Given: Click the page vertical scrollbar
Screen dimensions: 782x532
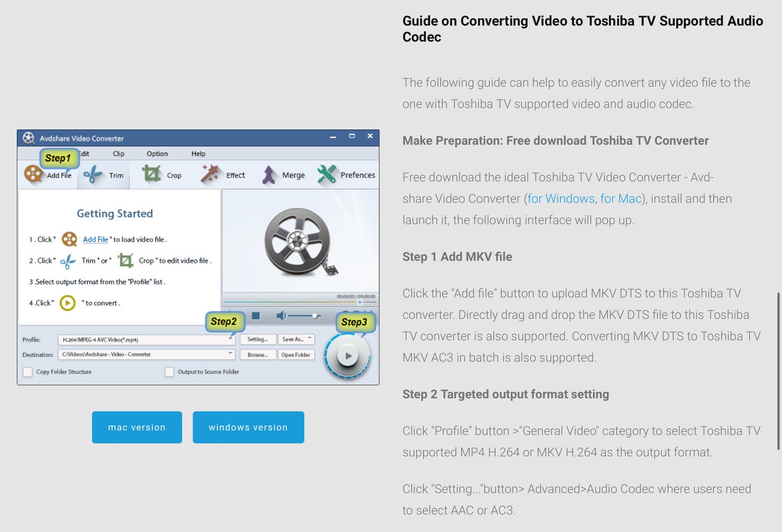Looking at the screenshot, I should pos(778,370).
